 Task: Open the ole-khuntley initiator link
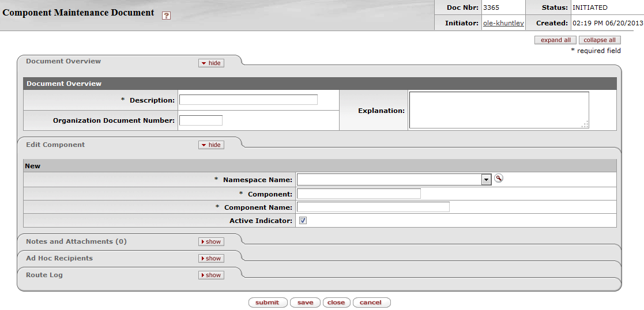click(x=503, y=23)
